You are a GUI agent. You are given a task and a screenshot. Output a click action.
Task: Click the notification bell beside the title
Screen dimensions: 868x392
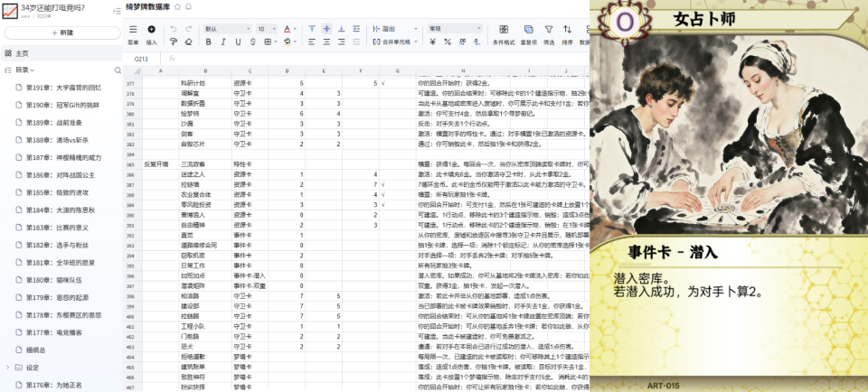pos(188,6)
